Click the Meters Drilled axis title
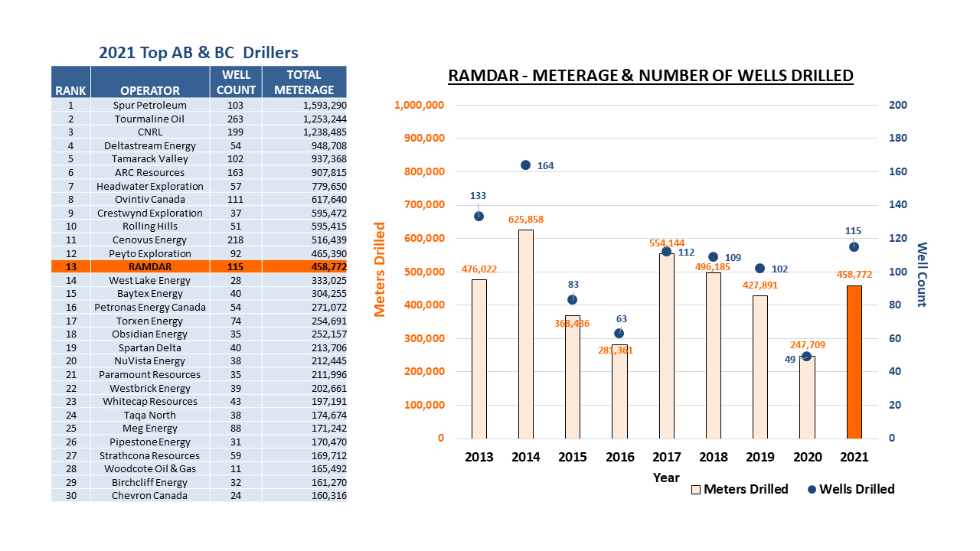This screenshot has height=551, width=980. pos(380,270)
